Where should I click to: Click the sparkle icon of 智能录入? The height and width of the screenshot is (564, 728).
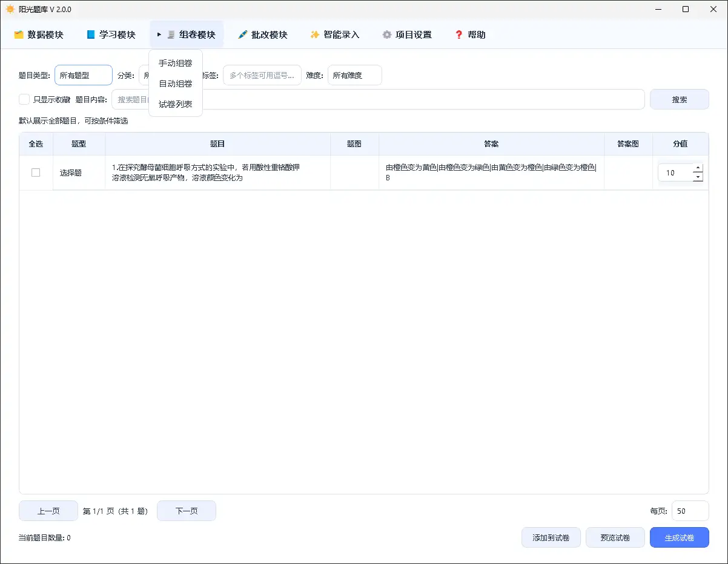point(314,35)
